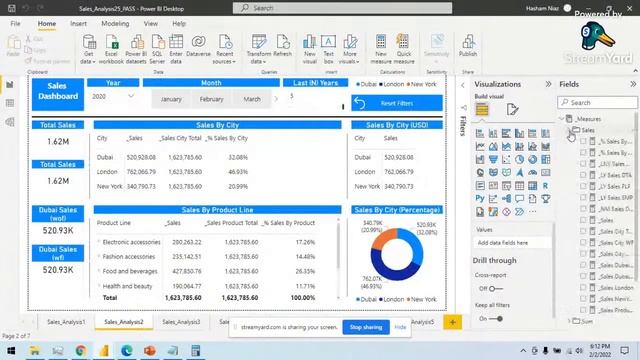Choose the Line chart visual
This screenshot has width=640, height=360.
tap(480, 147)
